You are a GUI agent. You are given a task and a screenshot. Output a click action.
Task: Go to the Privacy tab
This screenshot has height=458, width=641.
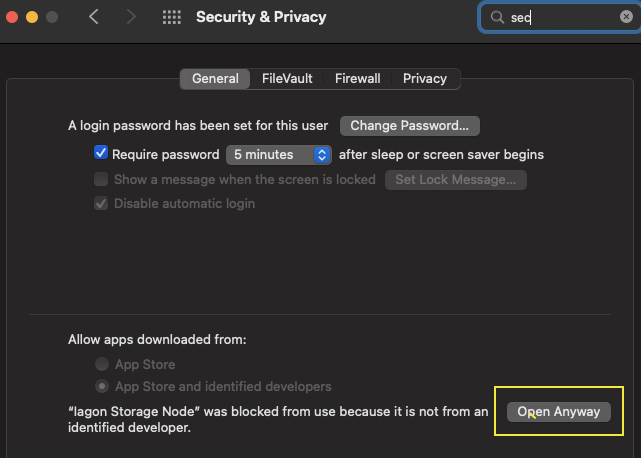(x=425, y=78)
